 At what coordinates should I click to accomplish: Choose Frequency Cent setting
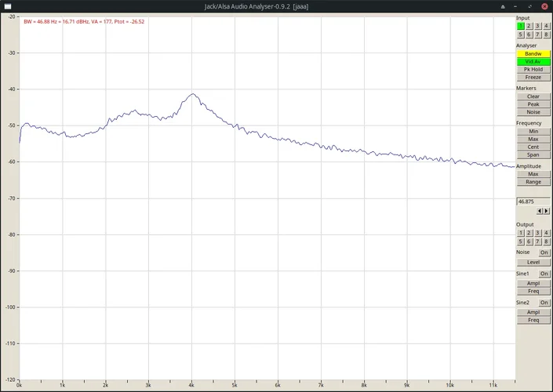(533, 147)
